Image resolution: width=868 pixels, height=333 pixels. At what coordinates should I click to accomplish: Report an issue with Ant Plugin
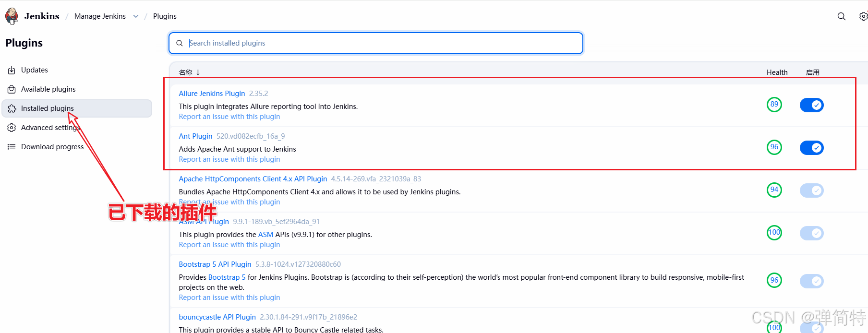pyautogui.click(x=229, y=159)
